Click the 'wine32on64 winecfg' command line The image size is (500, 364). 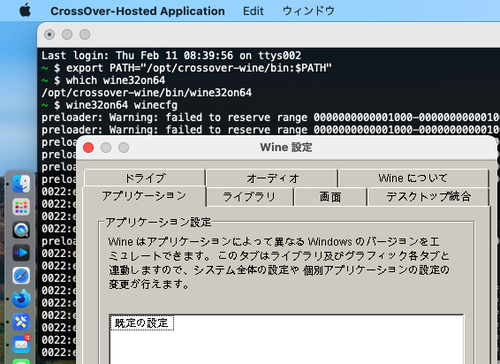(x=110, y=105)
